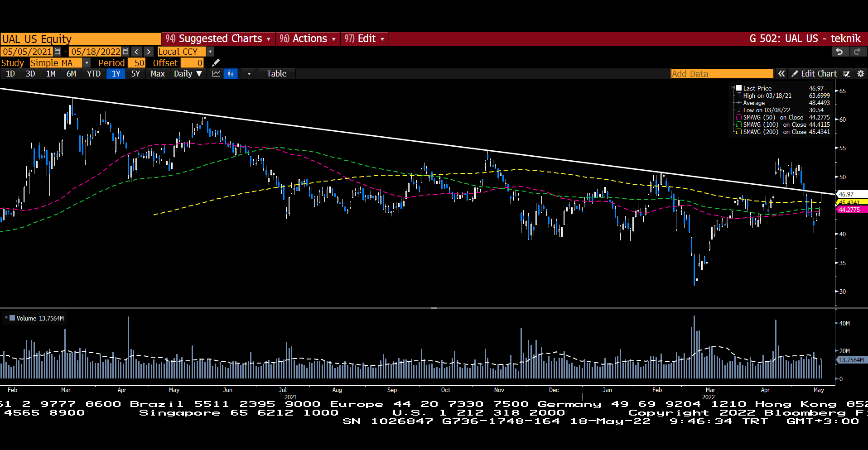
Task: Click the 40M volume axis tick label
Action: 844,323
